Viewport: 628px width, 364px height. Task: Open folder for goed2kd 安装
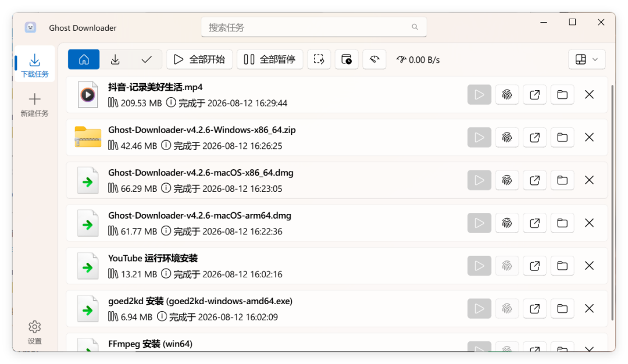(x=562, y=309)
